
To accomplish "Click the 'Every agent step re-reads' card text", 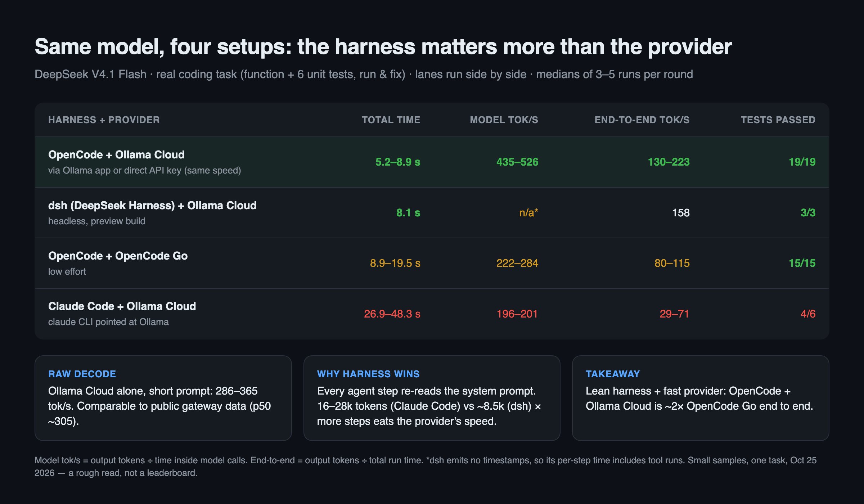I will (x=429, y=406).
